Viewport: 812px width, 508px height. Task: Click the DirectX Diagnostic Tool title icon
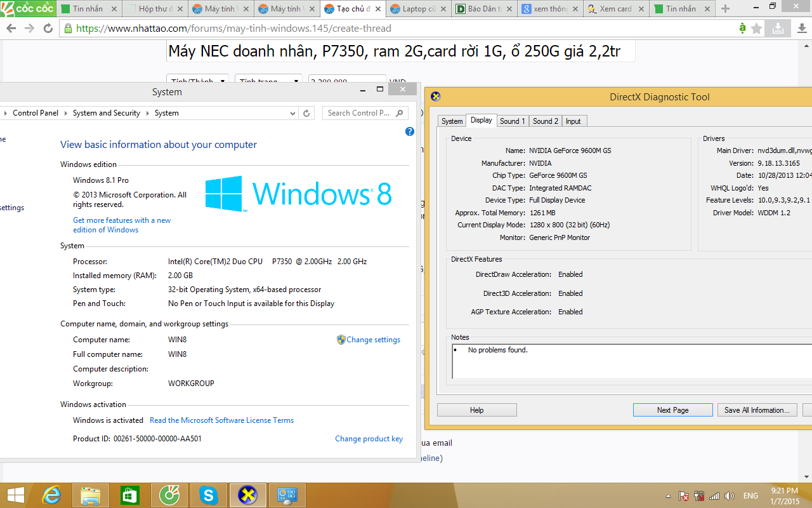click(436, 97)
